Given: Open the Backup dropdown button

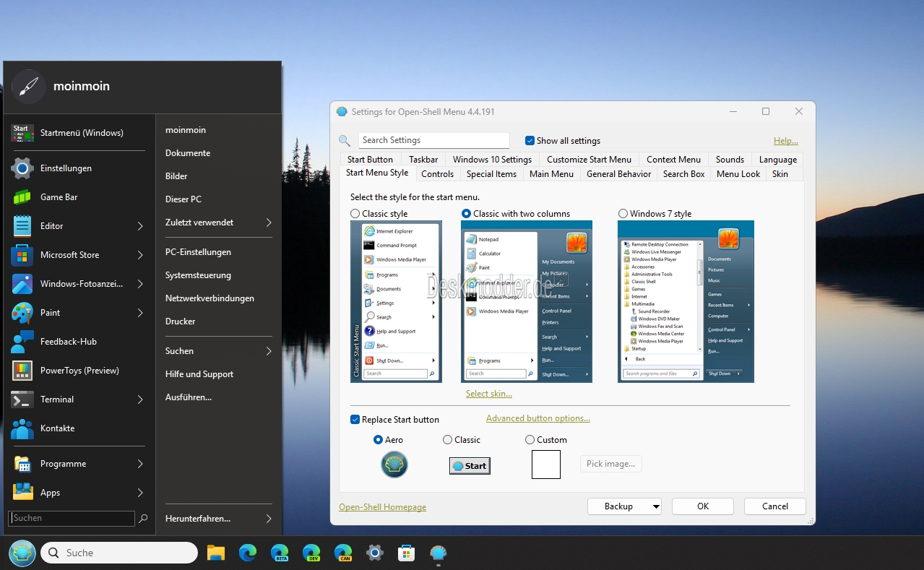Looking at the screenshot, I should pyautogui.click(x=625, y=506).
